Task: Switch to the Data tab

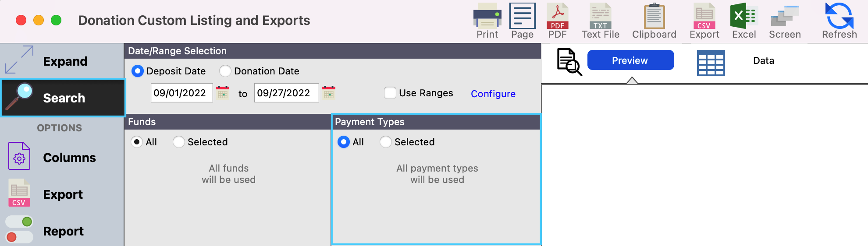Action: (x=763, y=61)
